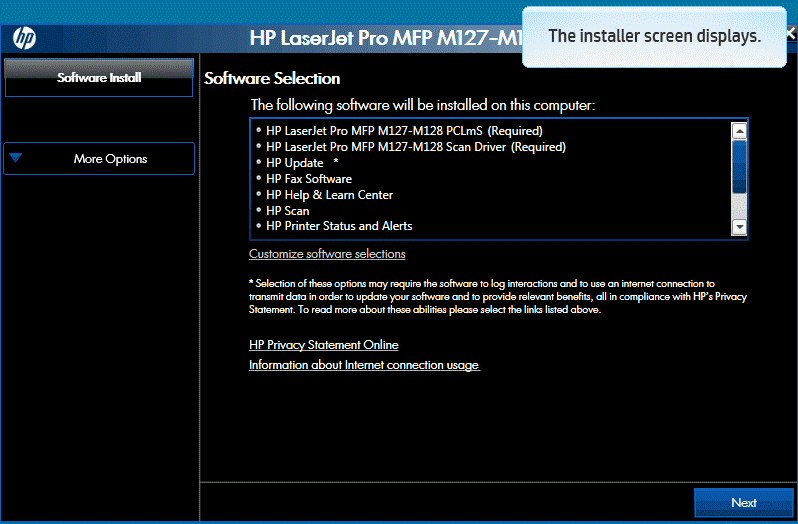Select HP LaserJet Pro PCLmS (Required) entry

coord(404,131)
